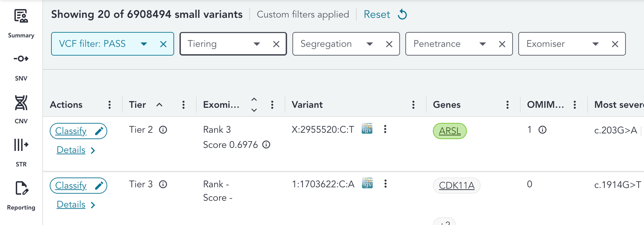Toggle sort on the Tier column
This screenshot has height=225, width=644.
[159, 105]
